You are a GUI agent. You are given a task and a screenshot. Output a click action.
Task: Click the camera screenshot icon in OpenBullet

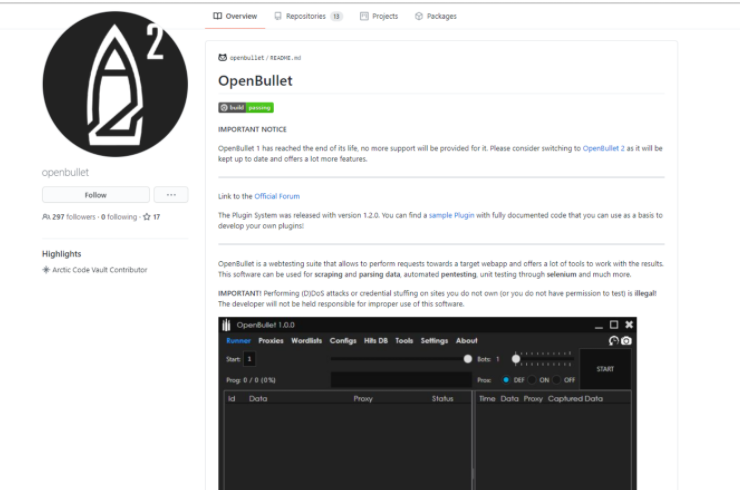pos(626,341)
